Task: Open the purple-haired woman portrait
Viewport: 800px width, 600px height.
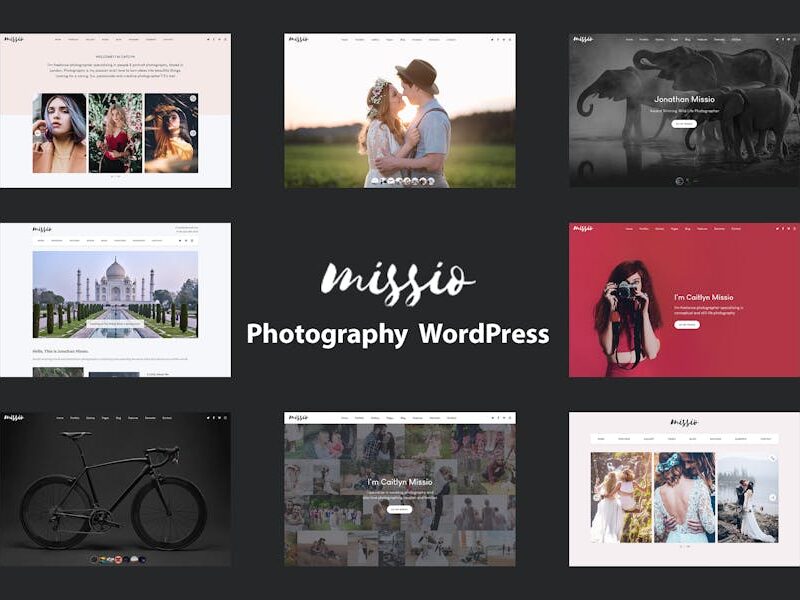Action: [60, 133]
